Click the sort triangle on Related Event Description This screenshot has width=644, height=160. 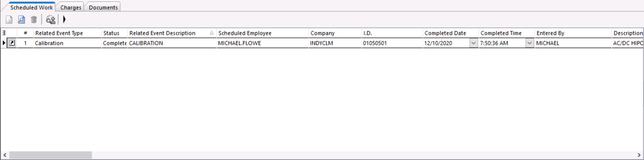click(x=211, y=33)
